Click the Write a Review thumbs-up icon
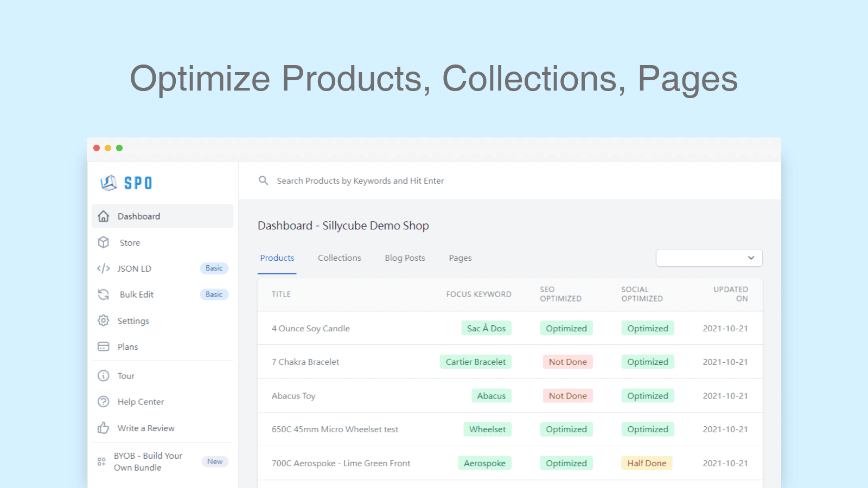868x488 pixels. 104,428
